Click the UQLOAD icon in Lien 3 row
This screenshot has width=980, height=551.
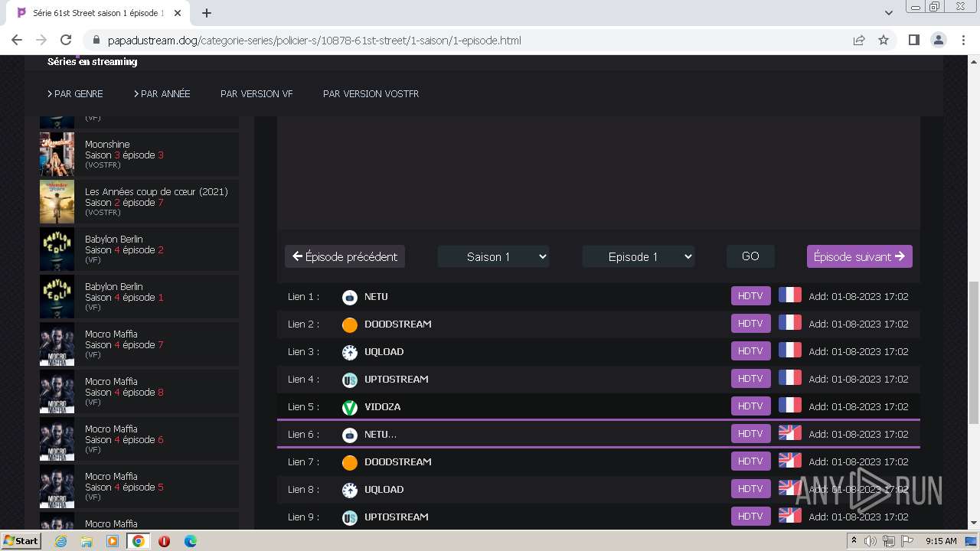coord(349,352)
